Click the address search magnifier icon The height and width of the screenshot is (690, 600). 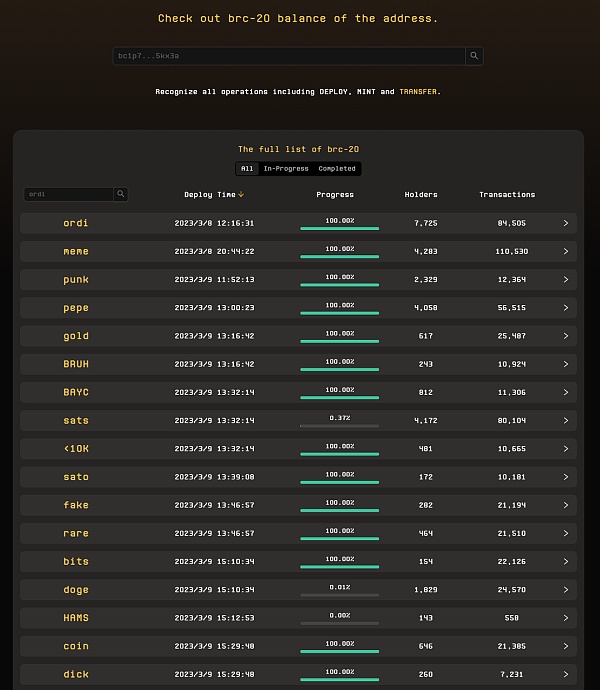pyautogui.click(x=475, y=56)
